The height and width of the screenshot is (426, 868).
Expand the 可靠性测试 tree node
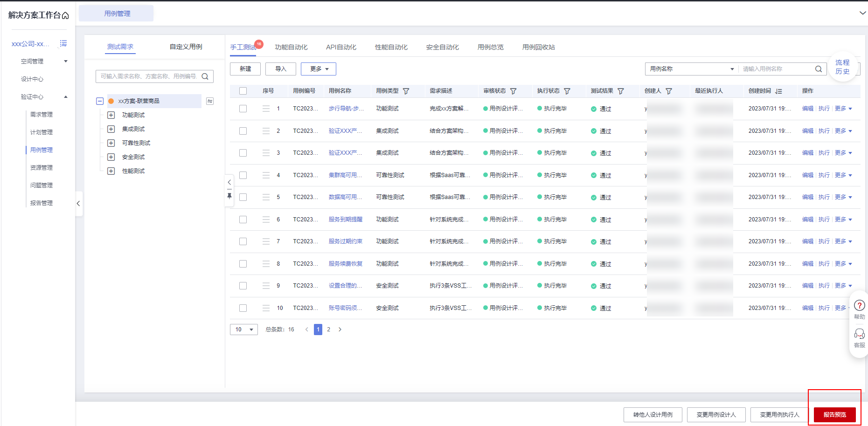coord(111,143)
